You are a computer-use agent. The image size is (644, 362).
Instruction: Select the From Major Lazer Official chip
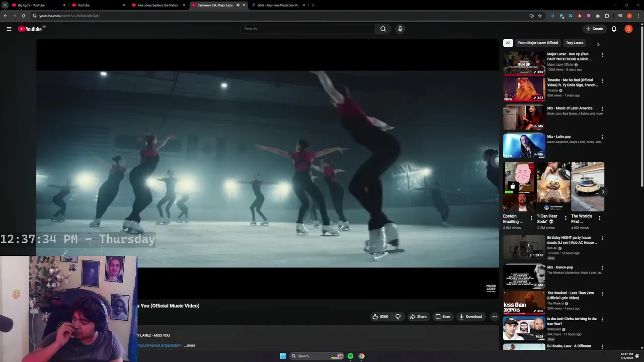click(538, 43)
